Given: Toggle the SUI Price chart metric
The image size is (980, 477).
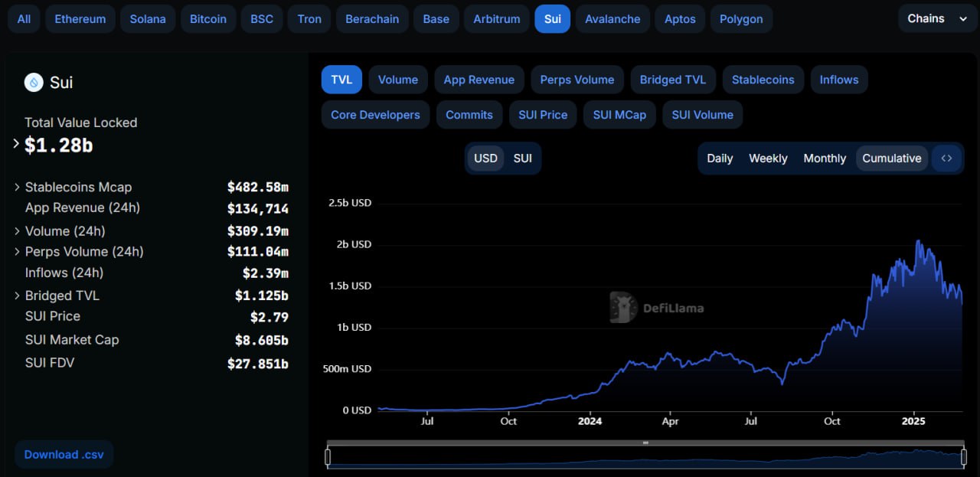Looking at the screenshot, I should 543,115.
